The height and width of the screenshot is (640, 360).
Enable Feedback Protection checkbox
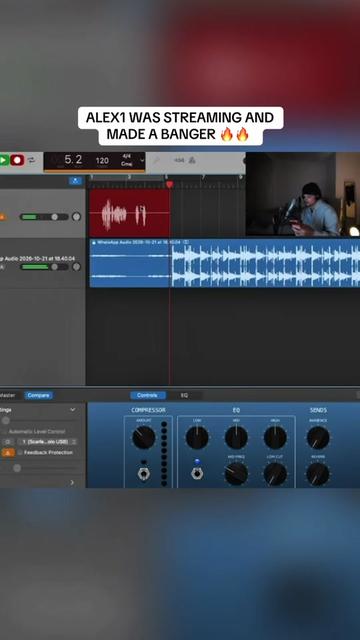[x=20, y=452]
